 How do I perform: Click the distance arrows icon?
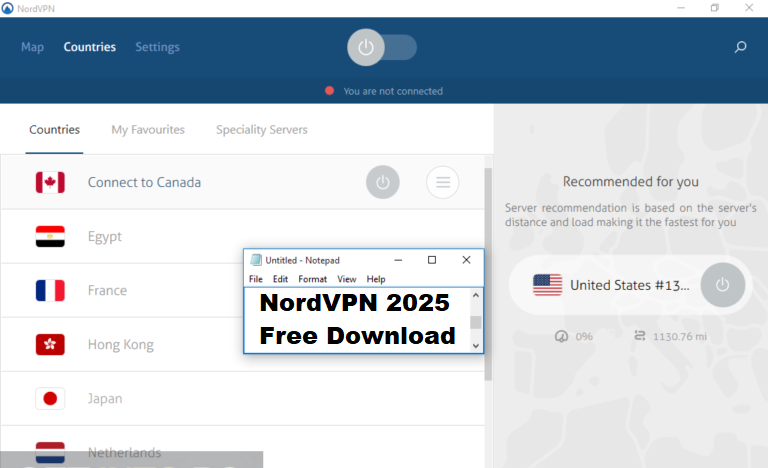click(640, 336)
